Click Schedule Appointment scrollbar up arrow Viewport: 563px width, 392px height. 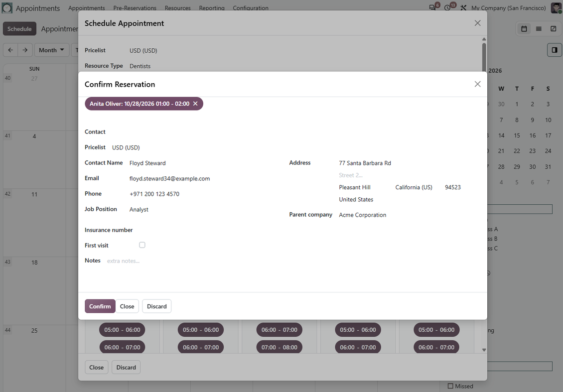484,39
